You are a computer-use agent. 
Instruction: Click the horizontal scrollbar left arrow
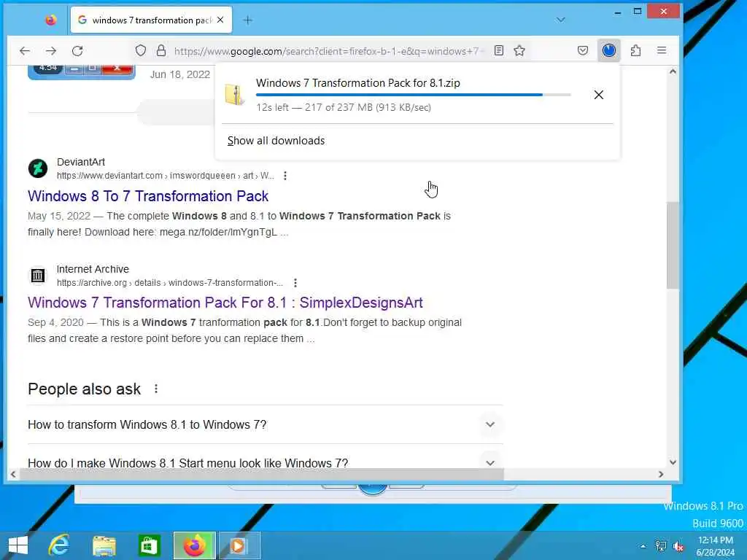pyautogui.click(x=13, y=474)
